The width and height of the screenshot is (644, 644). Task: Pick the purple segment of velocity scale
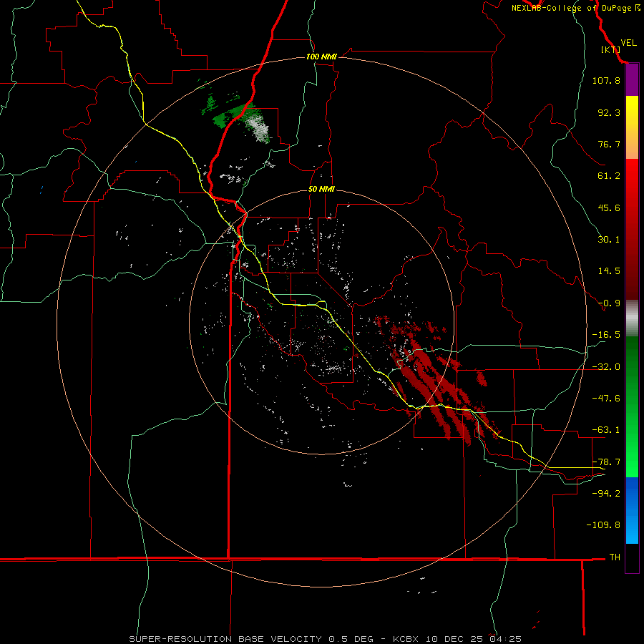(632, 80)
